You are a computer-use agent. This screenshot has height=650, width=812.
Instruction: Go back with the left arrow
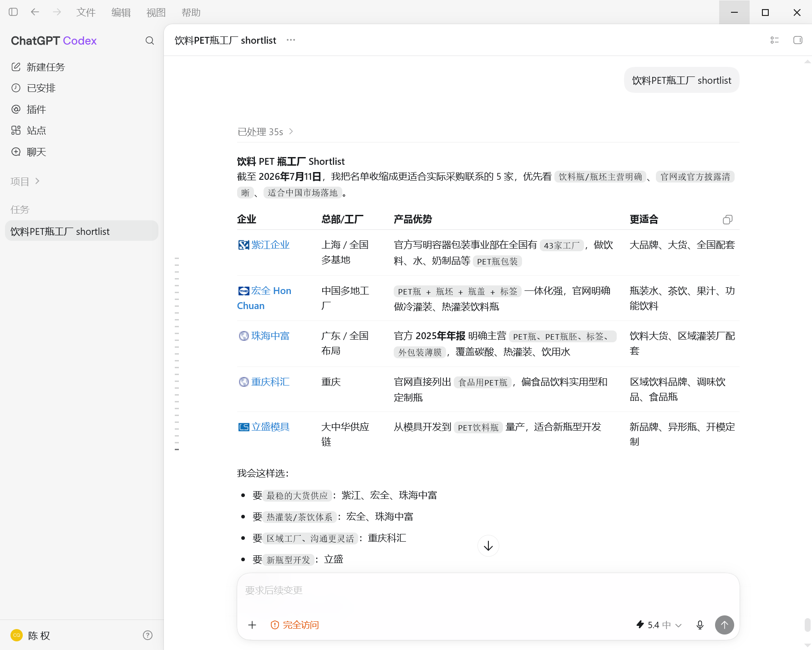point(35,12)
